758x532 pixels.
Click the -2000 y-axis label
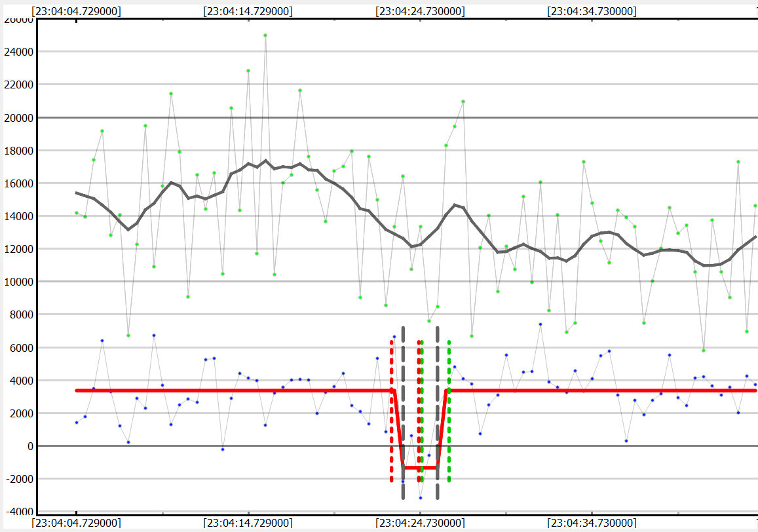point(20,479)
